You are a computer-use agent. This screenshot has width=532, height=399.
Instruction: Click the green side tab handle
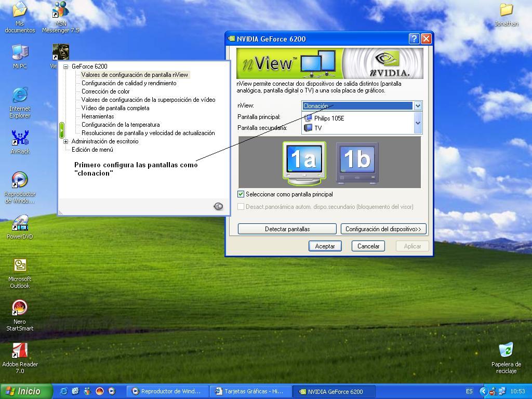click(x=61, y=130)
